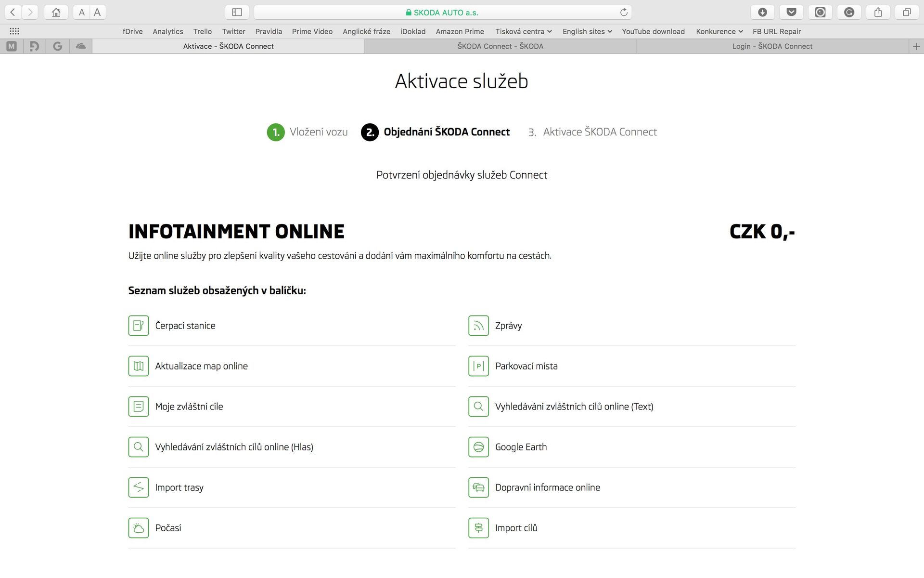Click the Import trasy route icon
924x578 pixels.
click(x=138, y=487)
